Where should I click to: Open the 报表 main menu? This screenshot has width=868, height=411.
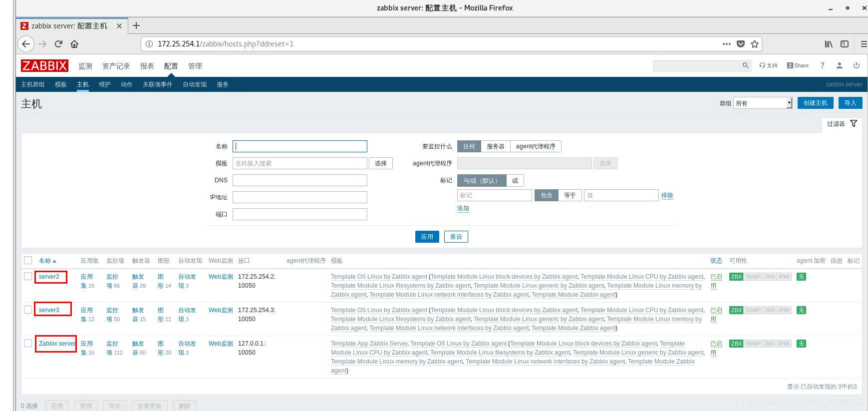coord(147,66)
